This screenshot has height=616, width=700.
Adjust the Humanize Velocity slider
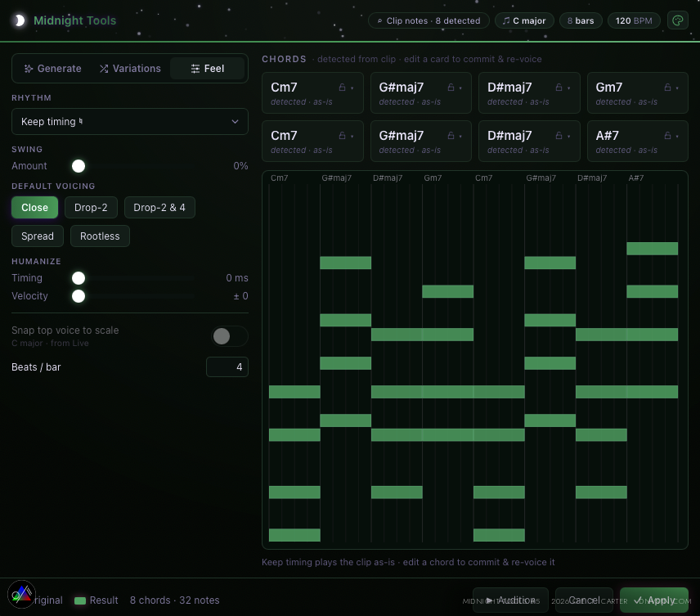(79, 295)
